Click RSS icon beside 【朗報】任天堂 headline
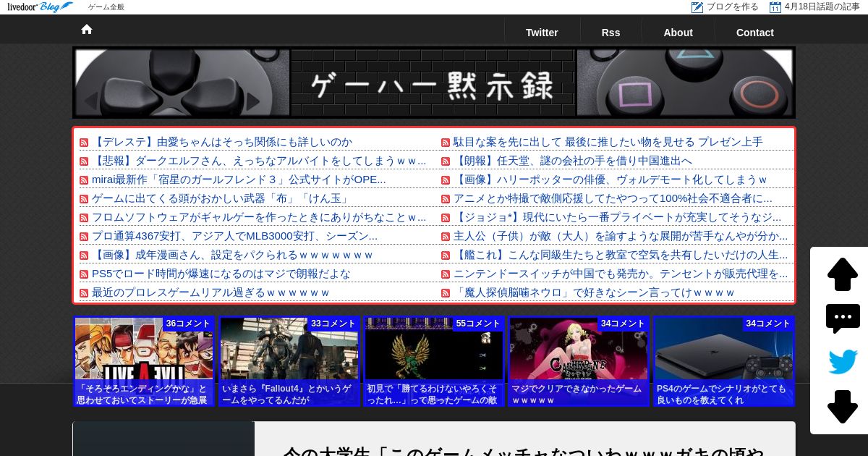868x456 pixels. pyautogui.click(x=446, y=161)
